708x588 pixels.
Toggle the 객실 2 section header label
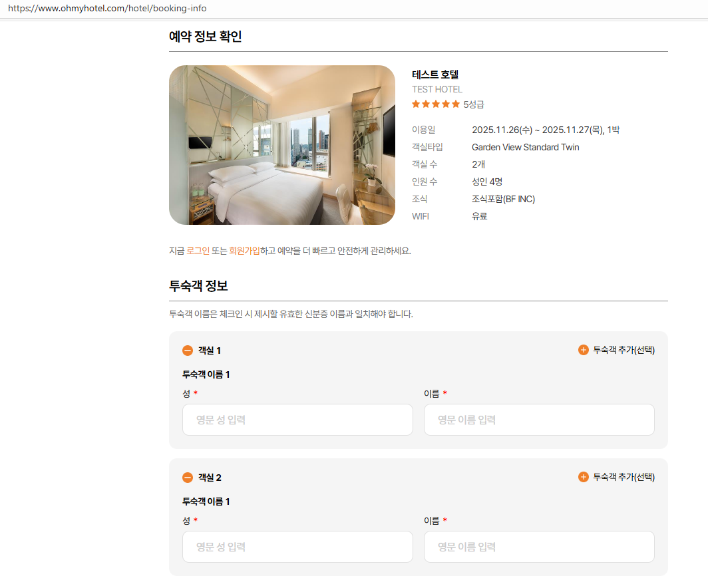[x=210, y=478]
